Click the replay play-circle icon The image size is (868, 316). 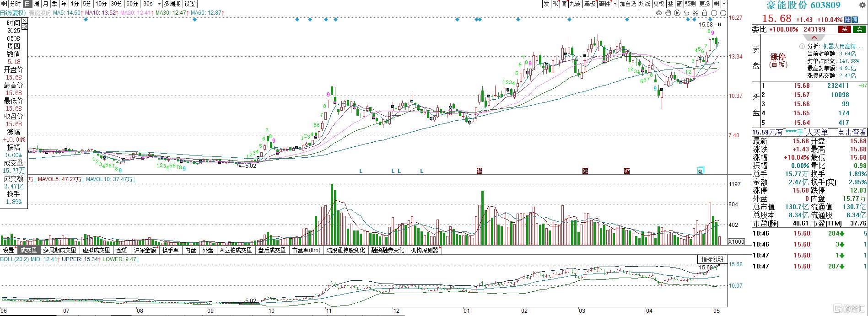pos(677,13)
